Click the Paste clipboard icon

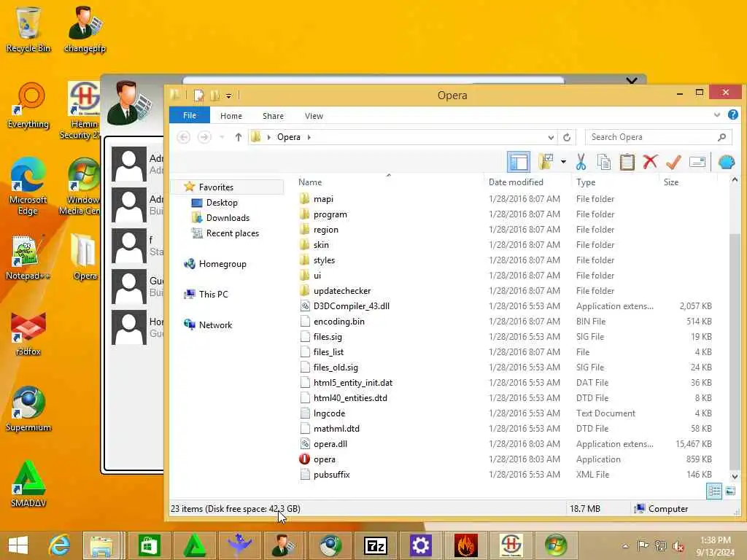[x=627, y=162]
